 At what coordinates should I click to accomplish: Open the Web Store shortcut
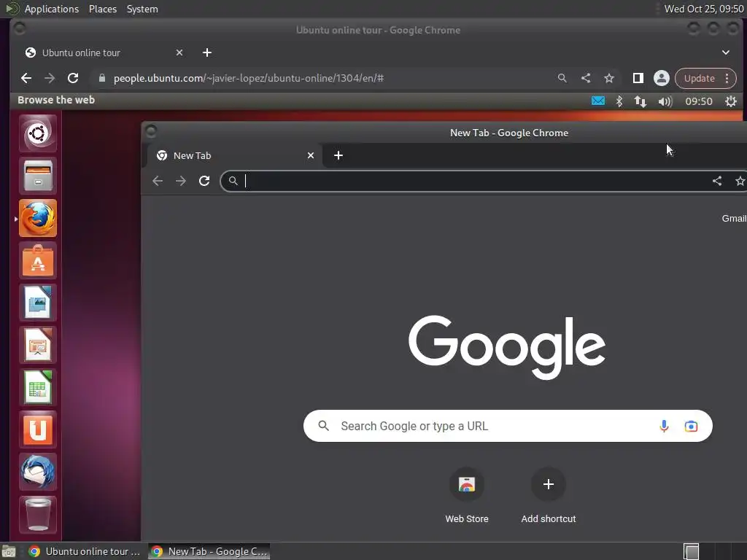click(x=467, y=496)
